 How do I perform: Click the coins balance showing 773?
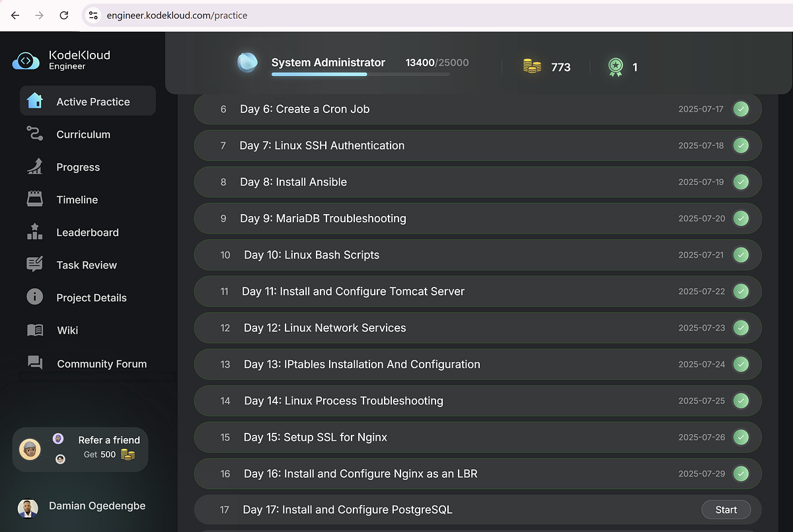click(x=546, y=67)
